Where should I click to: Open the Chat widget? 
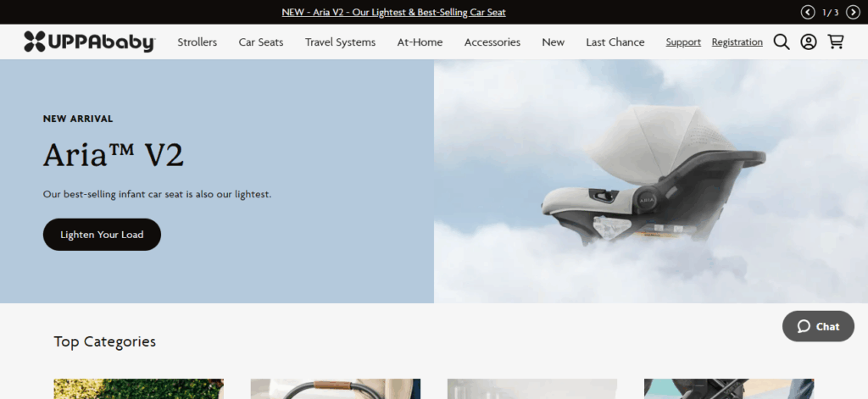click(x=818, y=326)
